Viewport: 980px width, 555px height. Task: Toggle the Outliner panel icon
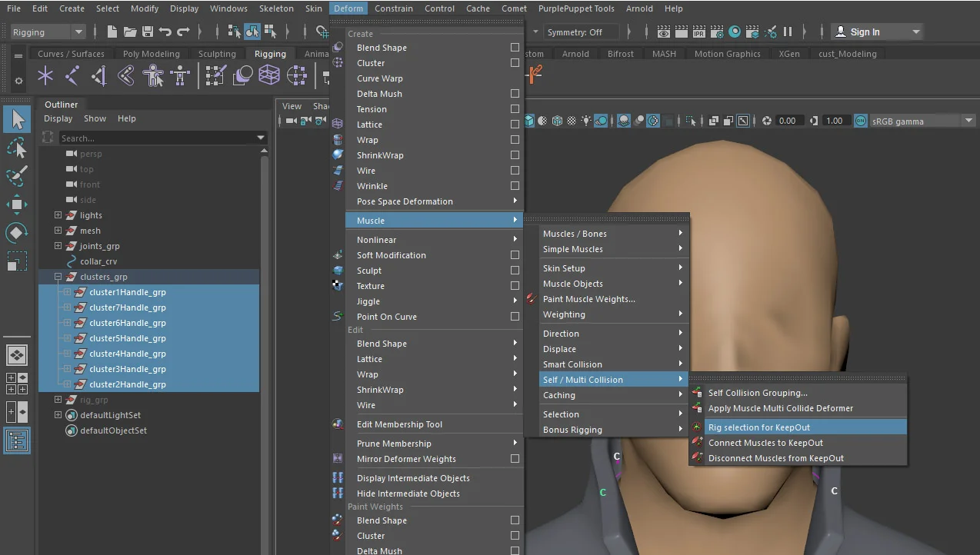18,440
